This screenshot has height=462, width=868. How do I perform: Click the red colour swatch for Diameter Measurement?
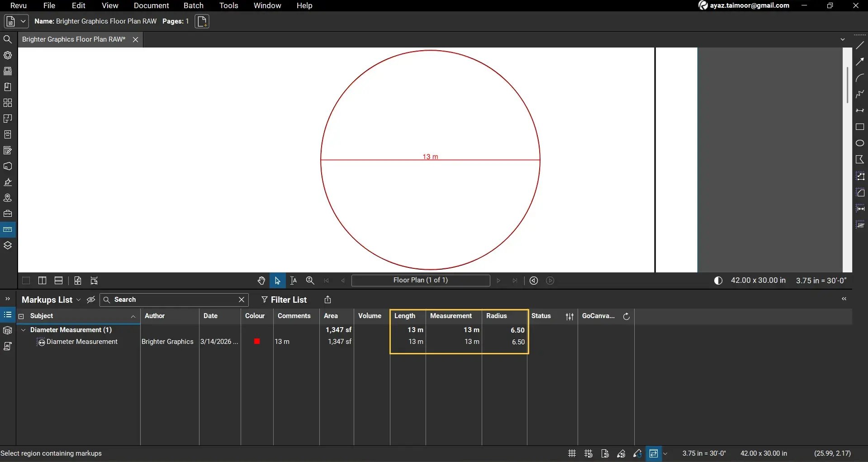(x=257, y=341)
